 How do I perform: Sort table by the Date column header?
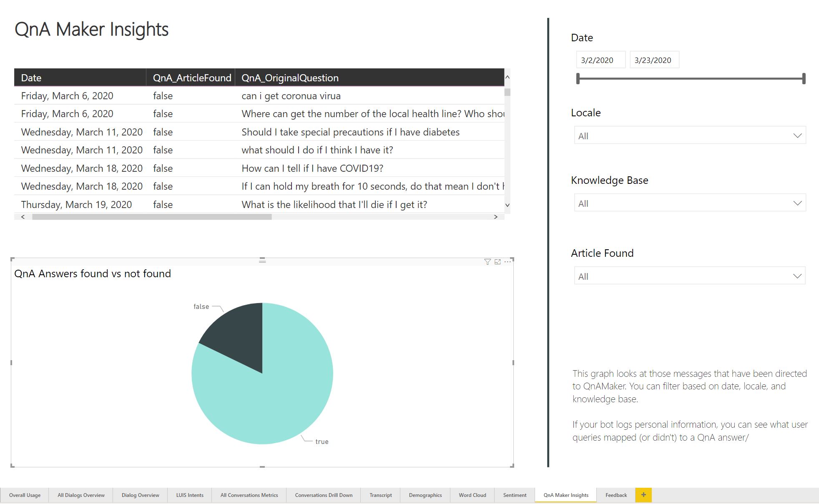(x=31, y=78)
